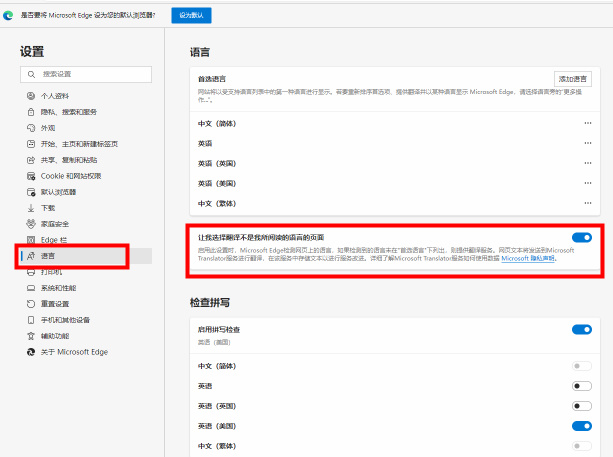Open the 系统和性能 system icon
Image resolution: width=613 pixels, height=457 pixels.
coord(31,288)
